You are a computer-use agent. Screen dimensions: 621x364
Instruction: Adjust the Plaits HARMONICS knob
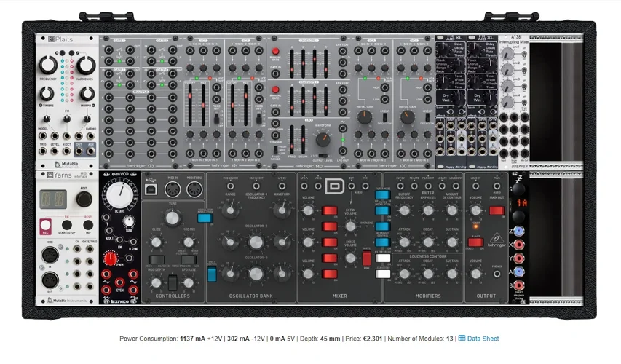pos(86,66)
